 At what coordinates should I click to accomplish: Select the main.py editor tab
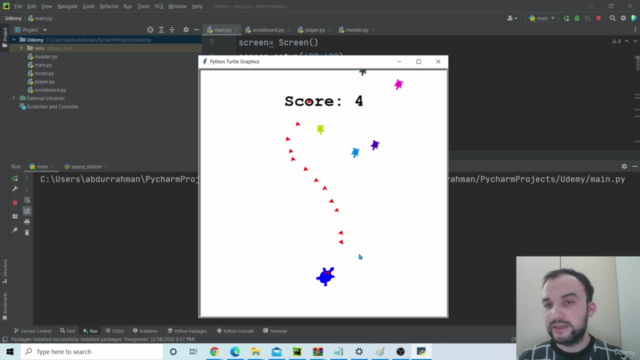point(222,30)
